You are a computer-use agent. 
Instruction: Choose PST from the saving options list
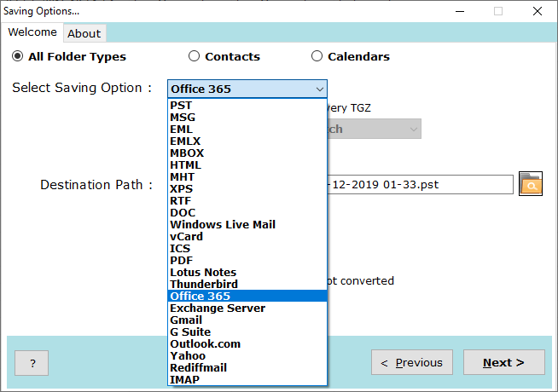click(247, 105)
